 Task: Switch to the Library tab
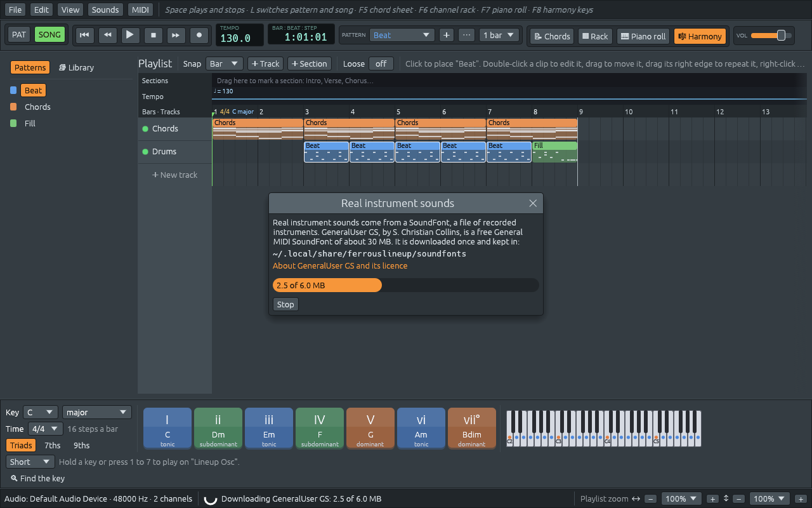[x=76, y=67]
